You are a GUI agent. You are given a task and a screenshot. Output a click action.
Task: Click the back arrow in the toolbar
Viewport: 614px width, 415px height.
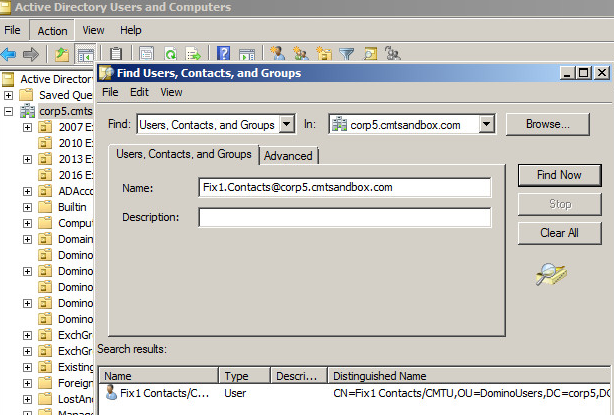click(x=9, y=54)
